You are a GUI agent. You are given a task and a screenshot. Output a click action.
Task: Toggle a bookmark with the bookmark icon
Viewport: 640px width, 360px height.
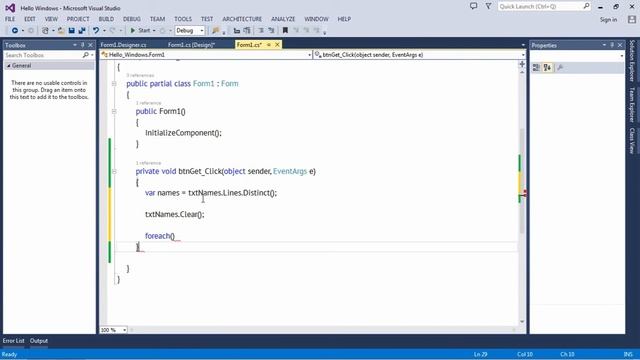pos(285,31)
